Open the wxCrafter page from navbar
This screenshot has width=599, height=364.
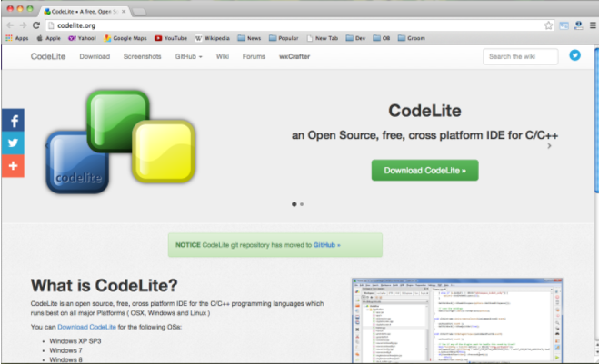(295, 56)
